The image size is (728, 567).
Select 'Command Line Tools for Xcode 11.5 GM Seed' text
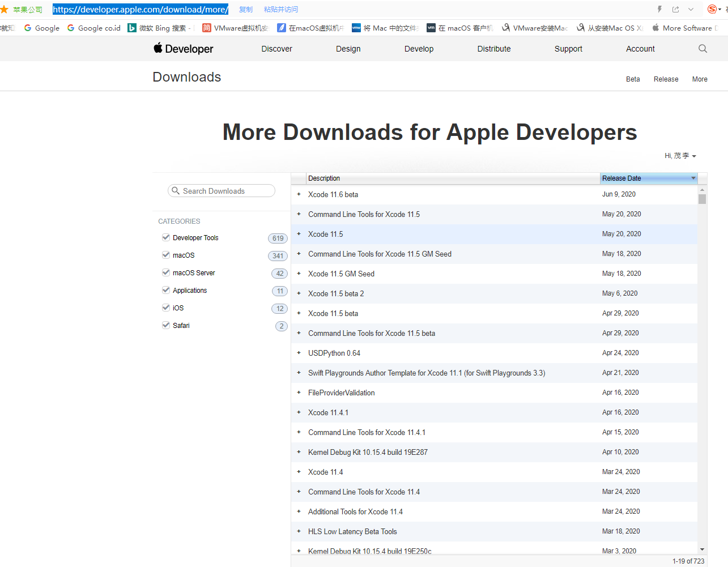(380, 254)
